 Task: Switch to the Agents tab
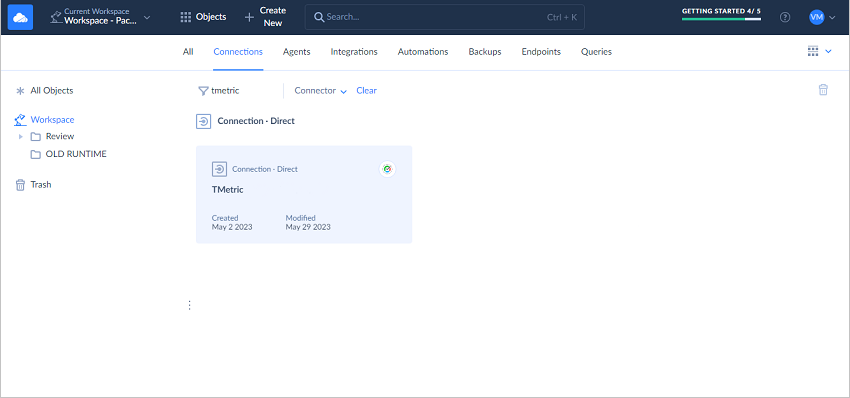coord(297,52)
